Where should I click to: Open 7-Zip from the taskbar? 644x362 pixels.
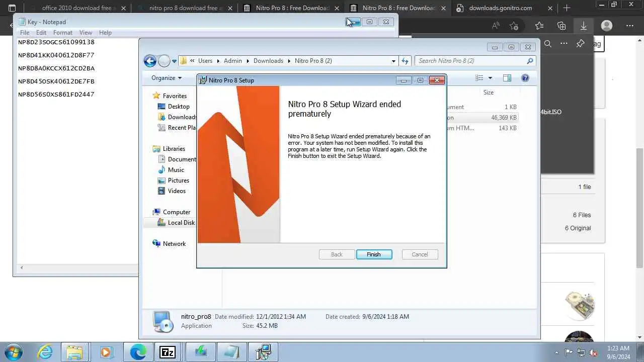pyautogui.click(x=168, y=352)
